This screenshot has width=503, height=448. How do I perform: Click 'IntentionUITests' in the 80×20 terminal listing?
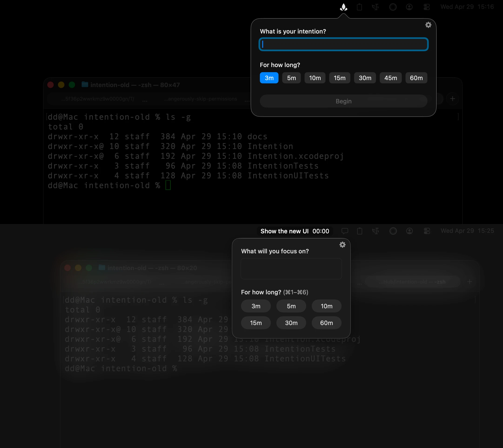click(x=305, y=359)
